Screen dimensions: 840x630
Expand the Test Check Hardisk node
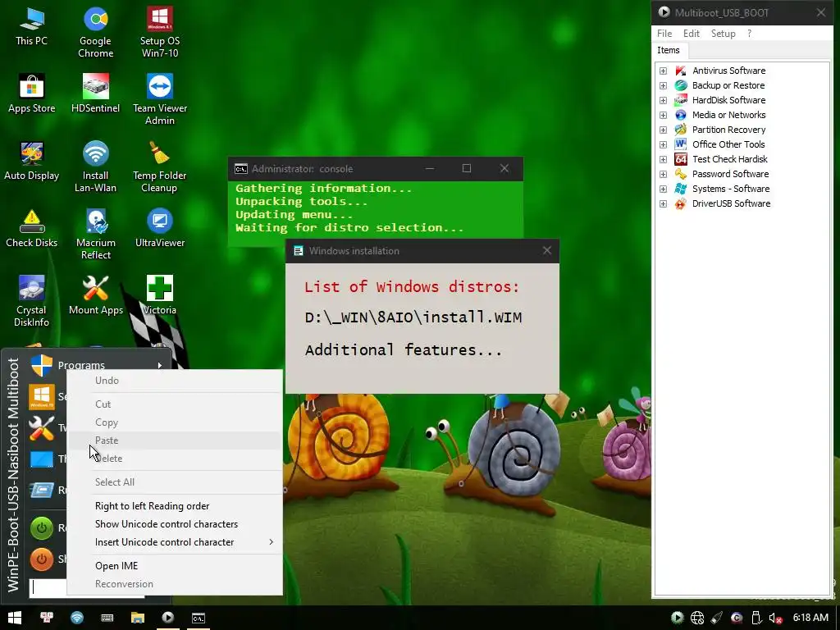[x=663, y=160]
